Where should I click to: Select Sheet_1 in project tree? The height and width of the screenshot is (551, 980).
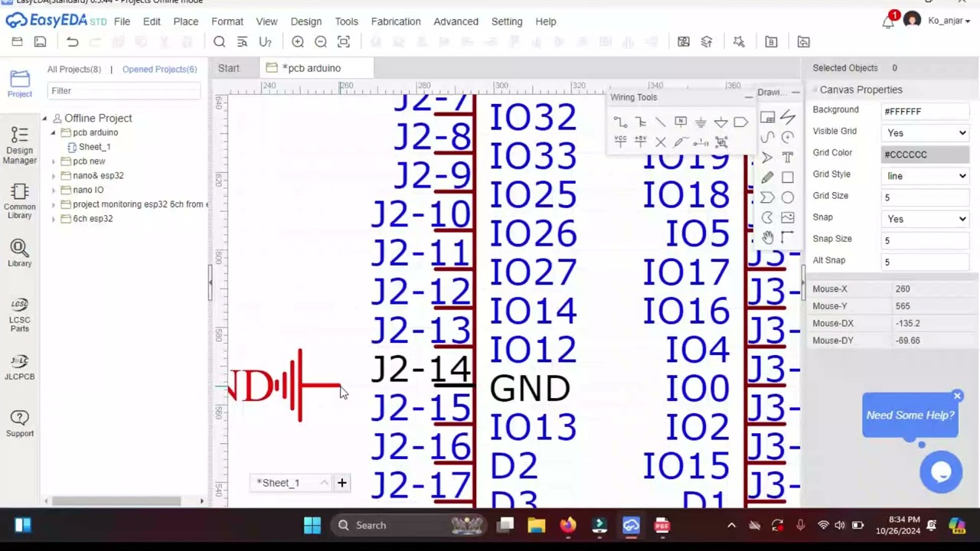click(x=95, y=147)
